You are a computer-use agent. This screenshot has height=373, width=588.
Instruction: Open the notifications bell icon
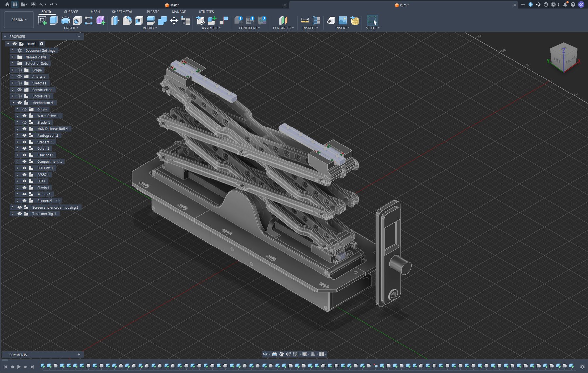pyautogui.click(x=565, y=4)
